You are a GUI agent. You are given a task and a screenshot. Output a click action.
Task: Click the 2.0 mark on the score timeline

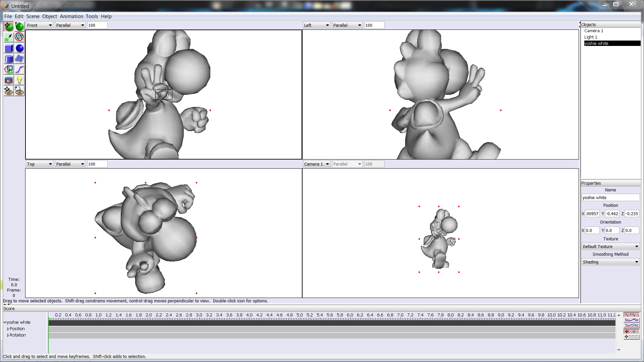coord(149,315)
